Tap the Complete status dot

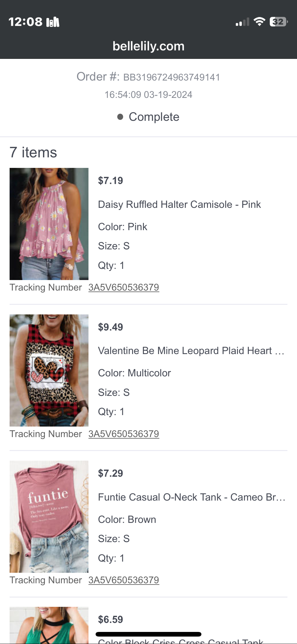120,117
